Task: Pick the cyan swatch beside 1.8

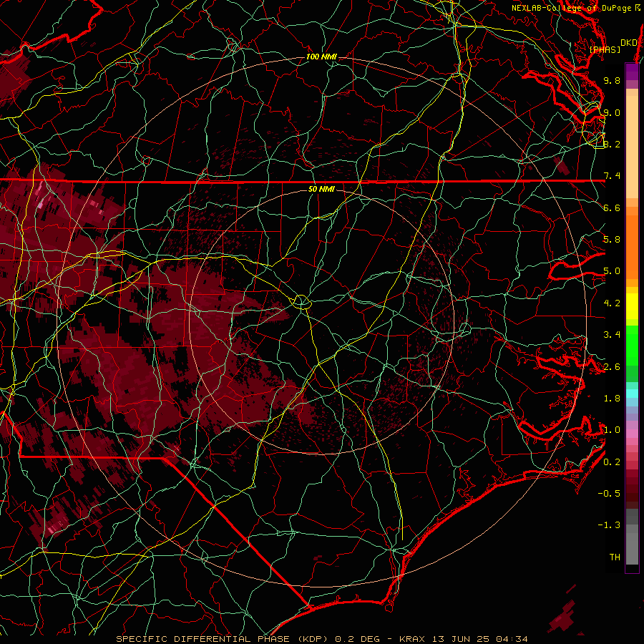Action: click(632, 394)
